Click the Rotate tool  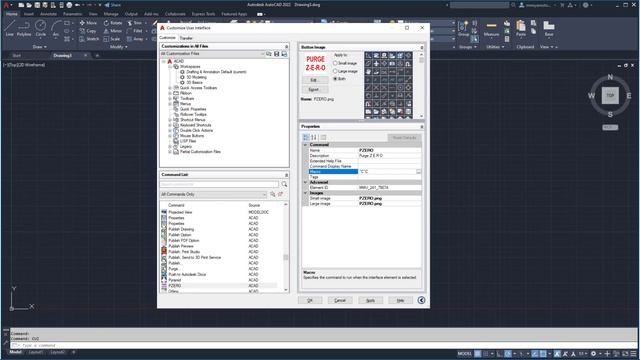(113, 23)
